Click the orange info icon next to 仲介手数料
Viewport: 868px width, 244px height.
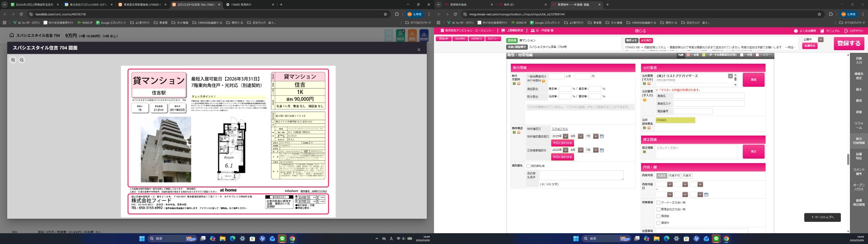tap(543, 81)
